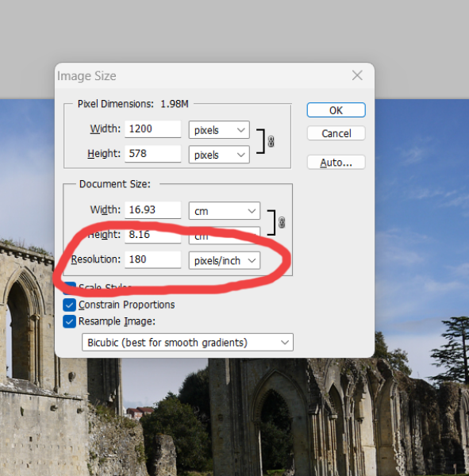Toggle the Resample Image checkbox
The width and height of the screenshot is (469, 476).
click(x=69, y=321)
